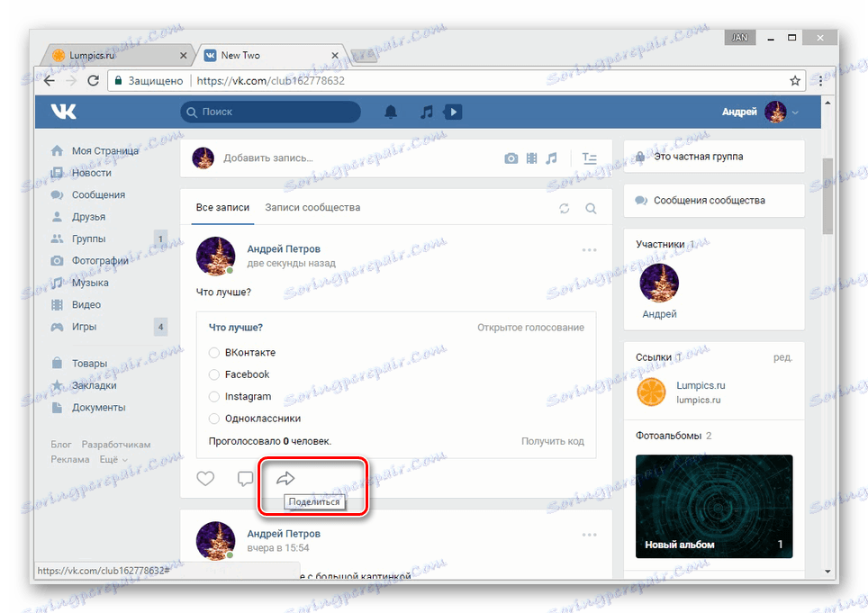Select ВКонтакте poll option
Viewport: 868px width, 613px height.
(x=214, y=353)
